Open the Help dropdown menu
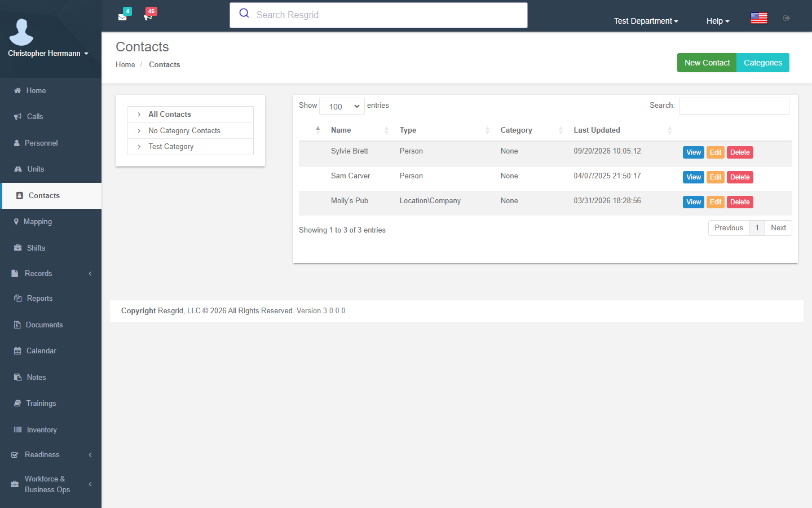Image resolution: width=812 pixels, height=508 pixels. pyautogui.click(x=718, y=21)
